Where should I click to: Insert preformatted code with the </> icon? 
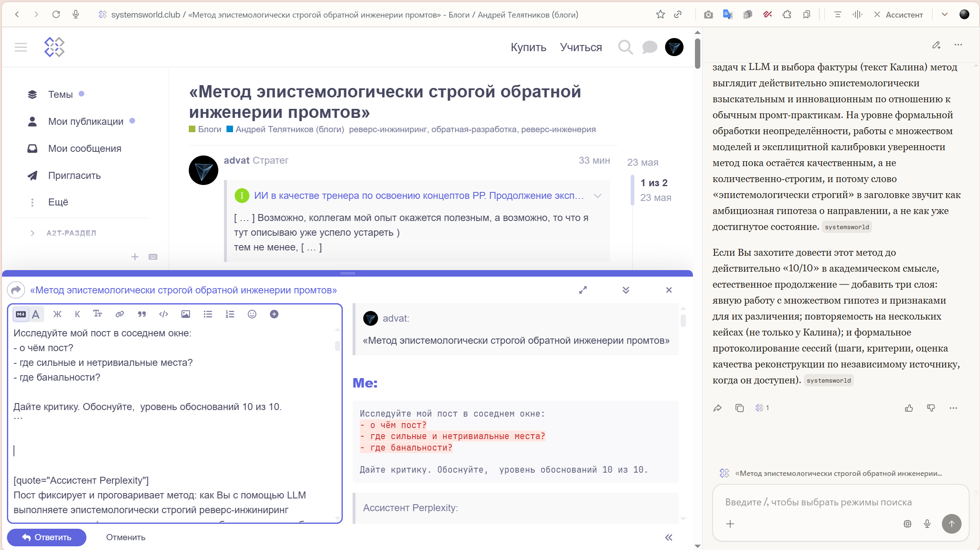pyautogui.click(x=163, y=314)
